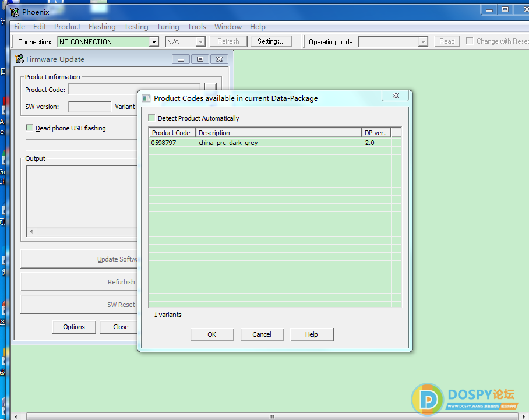Click the Product Codes dialog title icon

146,98
